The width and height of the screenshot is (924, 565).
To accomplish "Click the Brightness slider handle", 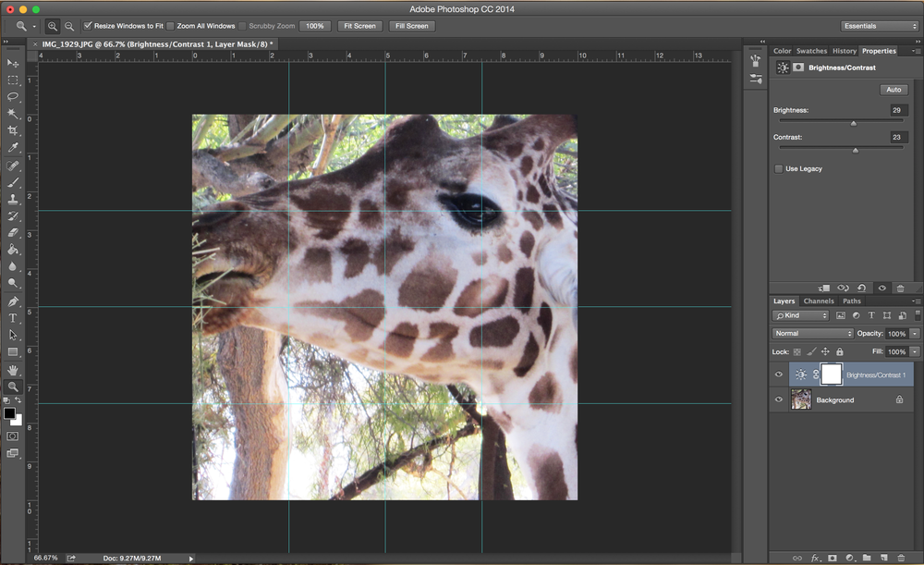I will 854,122.
